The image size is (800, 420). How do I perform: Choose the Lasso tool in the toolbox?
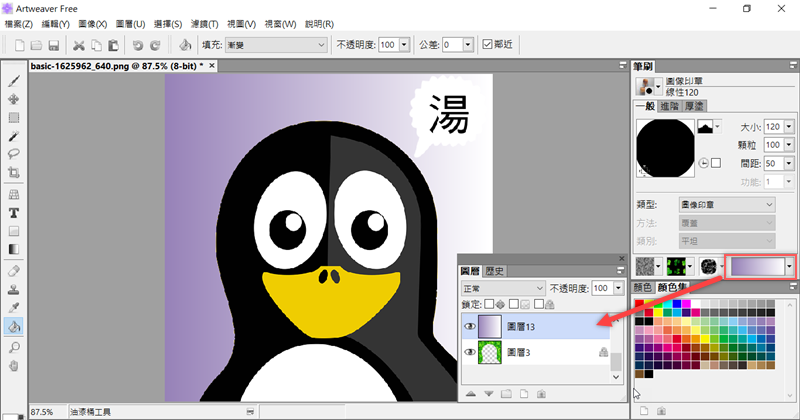point(14,154)
